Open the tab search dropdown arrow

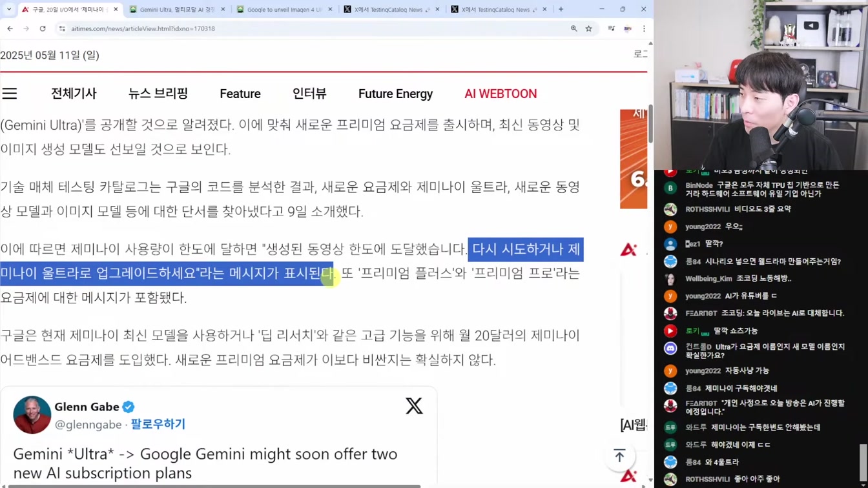(8, 10)
